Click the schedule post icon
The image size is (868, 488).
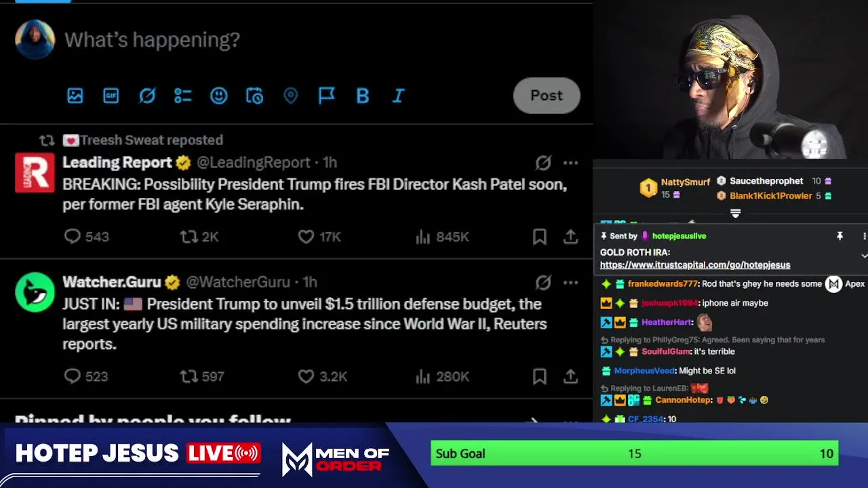pyautogui.click(x=254, y=96)
